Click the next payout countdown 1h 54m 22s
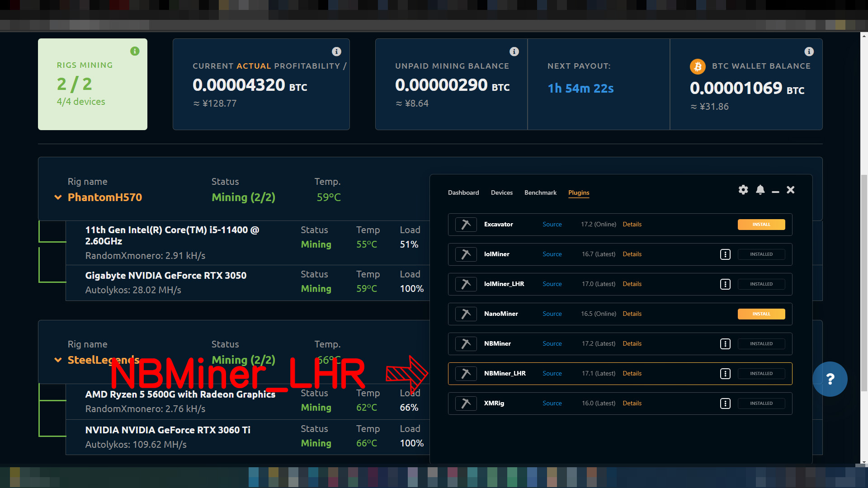This screenshot has width=868, height=488. point(580,89)
